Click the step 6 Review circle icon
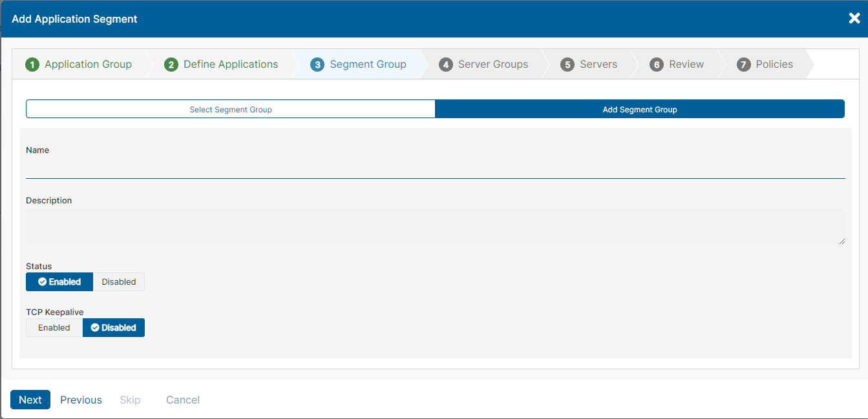The width and height of the screenshot is (868, 419). coord(657,64)
